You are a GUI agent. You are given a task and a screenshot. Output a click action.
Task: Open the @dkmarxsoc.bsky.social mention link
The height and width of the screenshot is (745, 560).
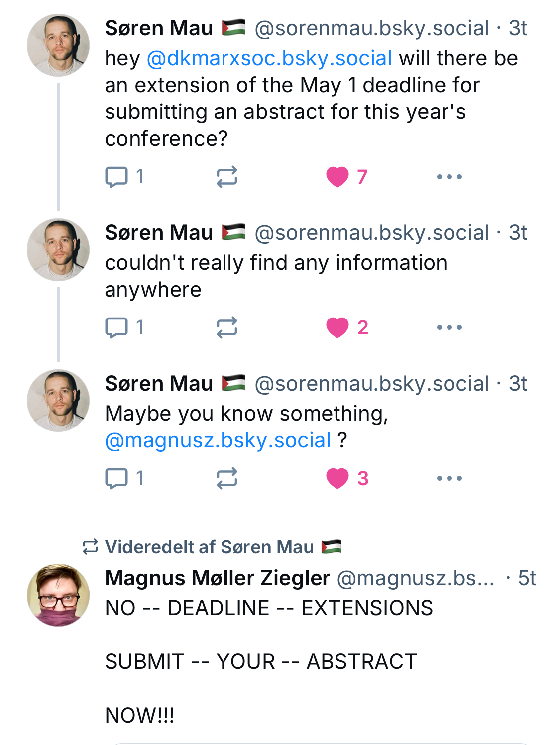pyautogui.click(x=269, y=58)
